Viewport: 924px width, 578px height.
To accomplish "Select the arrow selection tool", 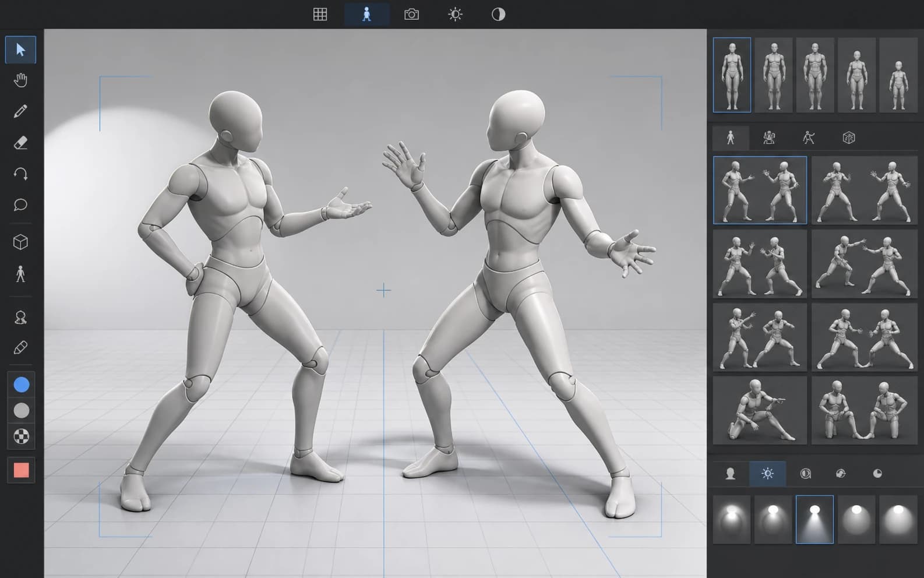I will coord(20,50).
